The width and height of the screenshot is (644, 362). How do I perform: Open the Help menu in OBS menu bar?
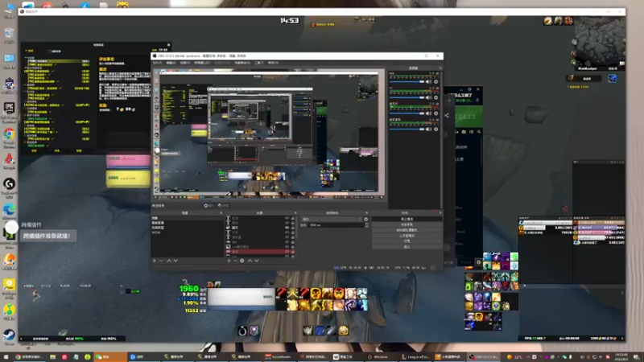click(x=273, y=63)
